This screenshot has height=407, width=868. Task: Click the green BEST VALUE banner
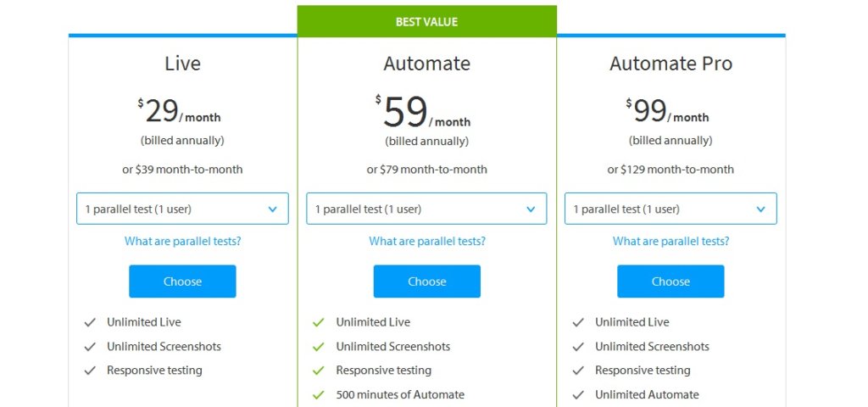point(426,22)
